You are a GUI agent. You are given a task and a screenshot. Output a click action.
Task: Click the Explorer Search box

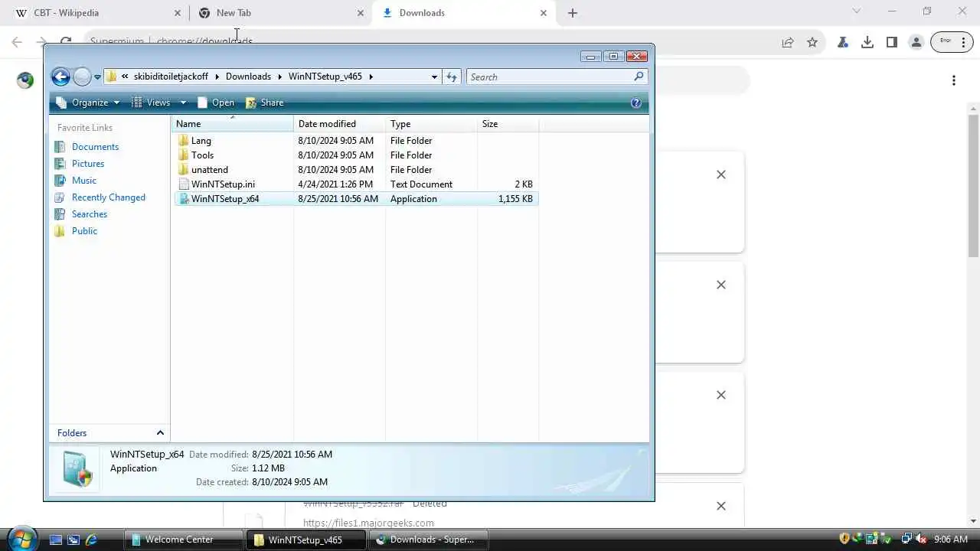(x=557, y=77)
